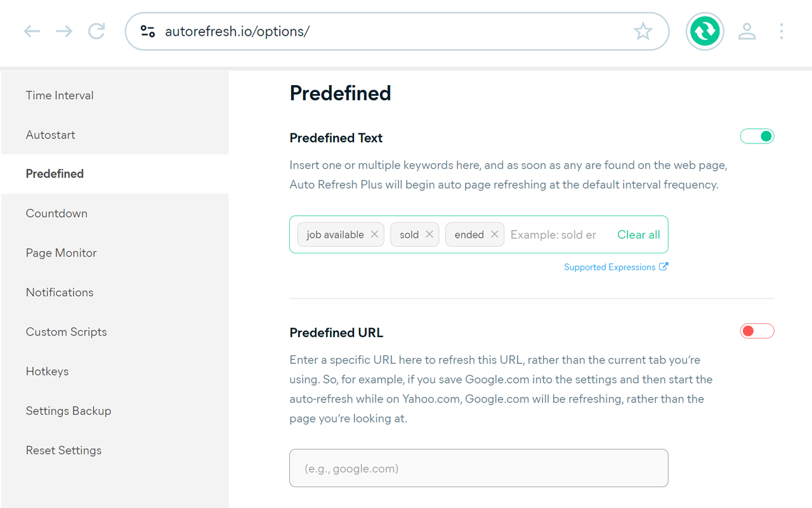The width and height of the screenshot is (812, 508).
Task: Remove the "ended" keyword chip
Action: [495, 234]
